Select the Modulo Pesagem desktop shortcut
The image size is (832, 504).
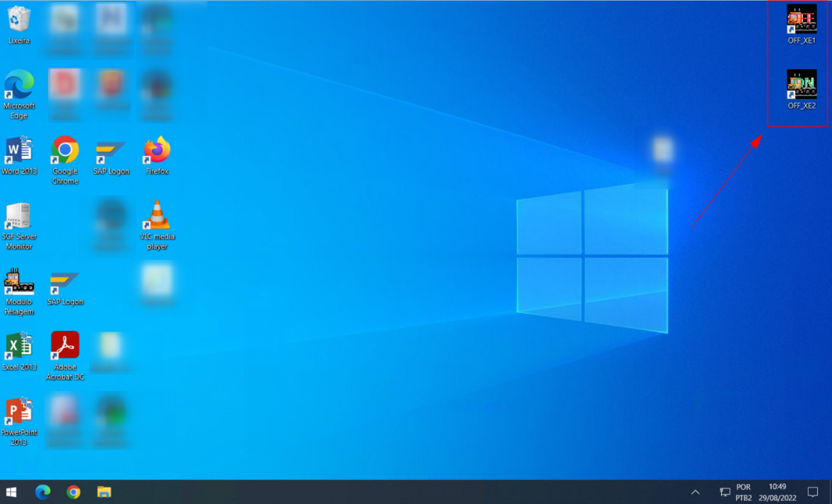point(19,292)
